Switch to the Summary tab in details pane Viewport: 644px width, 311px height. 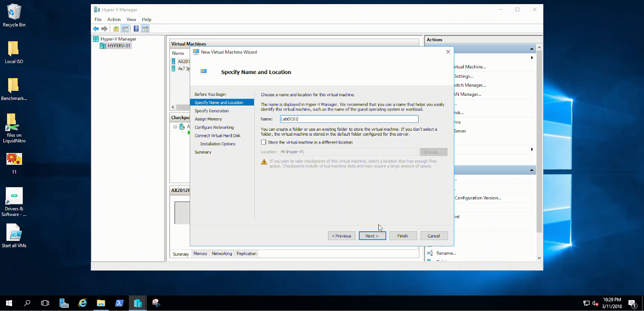(181, 254)
